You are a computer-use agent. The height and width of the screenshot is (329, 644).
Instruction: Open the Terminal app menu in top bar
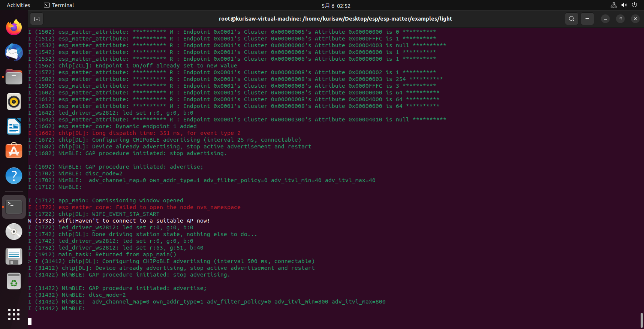coord(59,5)
